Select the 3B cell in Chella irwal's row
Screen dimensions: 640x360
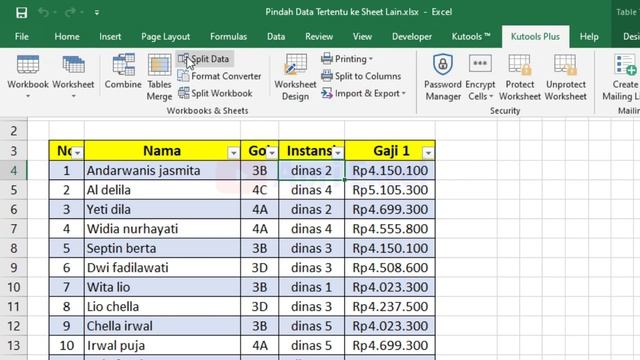(x=260, y=326)
